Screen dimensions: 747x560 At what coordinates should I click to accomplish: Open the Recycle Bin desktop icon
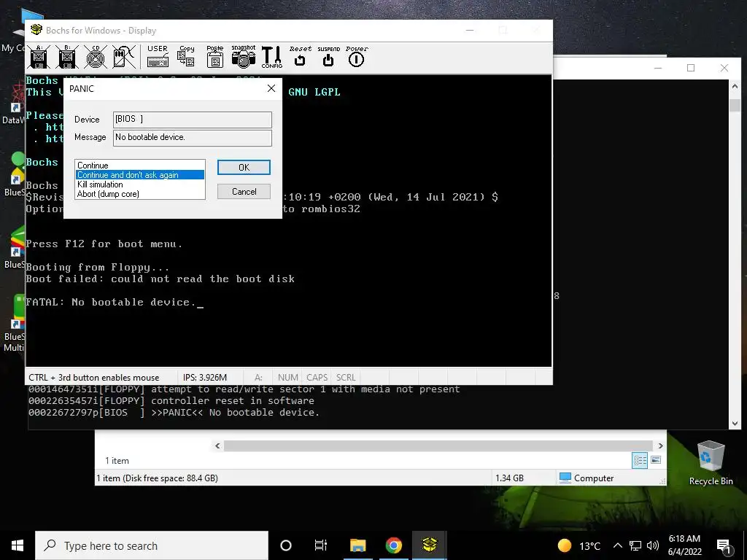(711, 462)
